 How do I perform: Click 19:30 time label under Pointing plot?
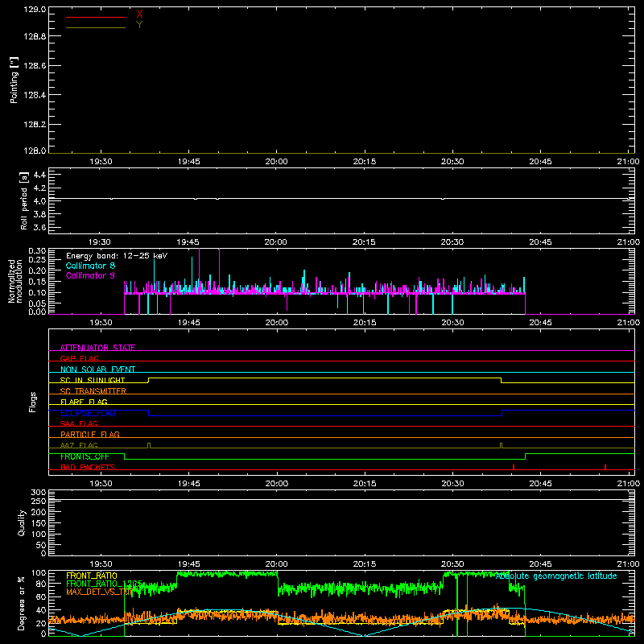(101, 162)
